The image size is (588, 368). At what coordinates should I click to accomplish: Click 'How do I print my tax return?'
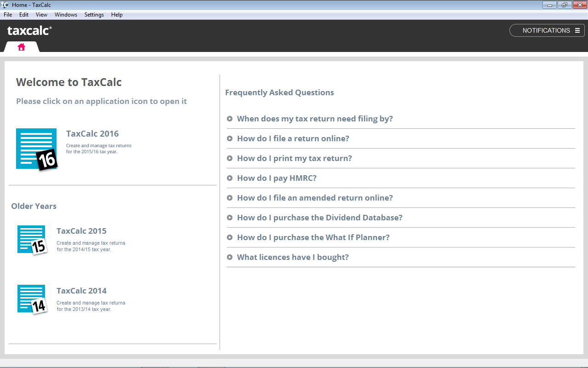pos(294,158)
